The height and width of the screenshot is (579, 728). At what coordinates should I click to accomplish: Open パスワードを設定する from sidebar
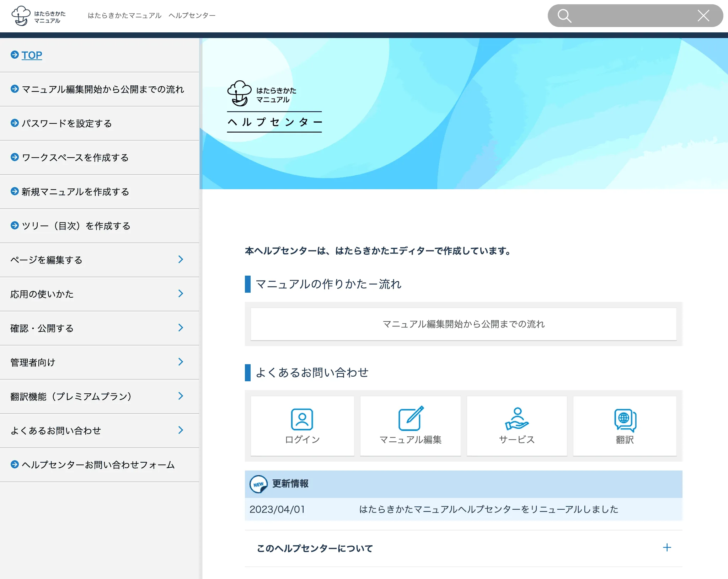coord(67,123)
